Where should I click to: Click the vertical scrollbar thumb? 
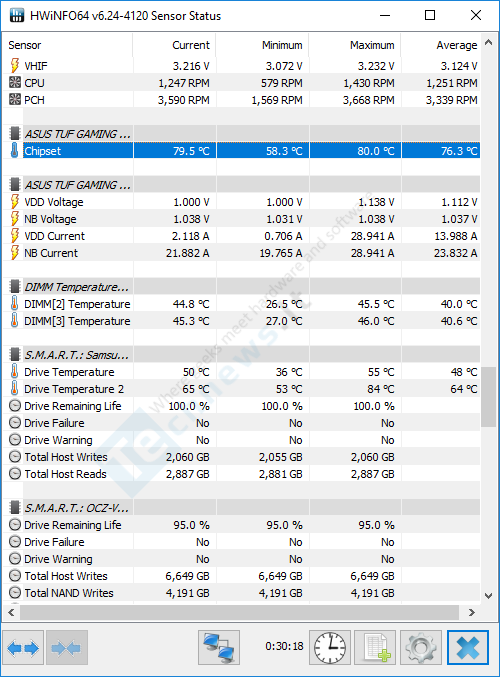pyautogui.click(x=488, y=397)
